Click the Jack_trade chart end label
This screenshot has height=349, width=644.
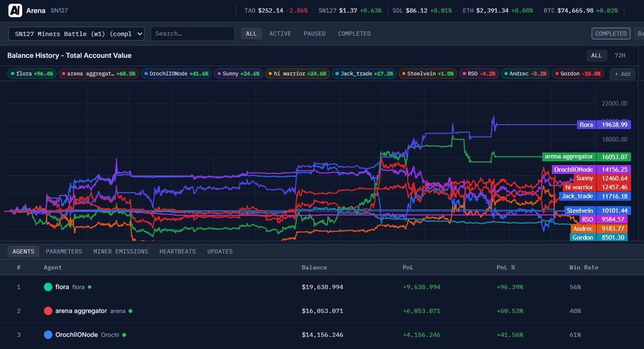595,196
